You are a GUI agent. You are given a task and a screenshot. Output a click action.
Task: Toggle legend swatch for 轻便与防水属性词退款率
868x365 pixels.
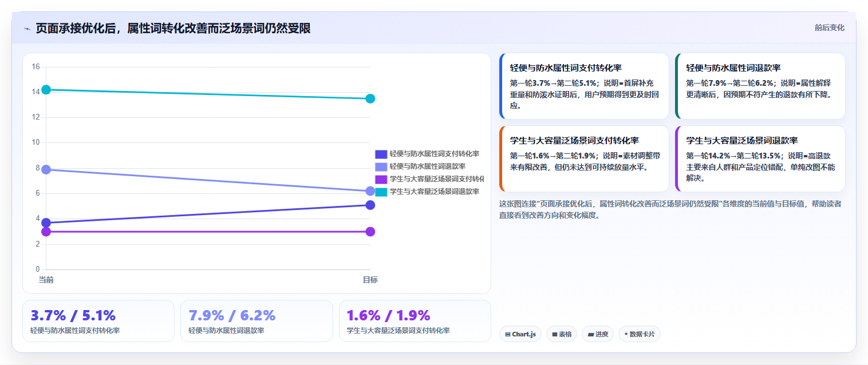click(381, 166)
